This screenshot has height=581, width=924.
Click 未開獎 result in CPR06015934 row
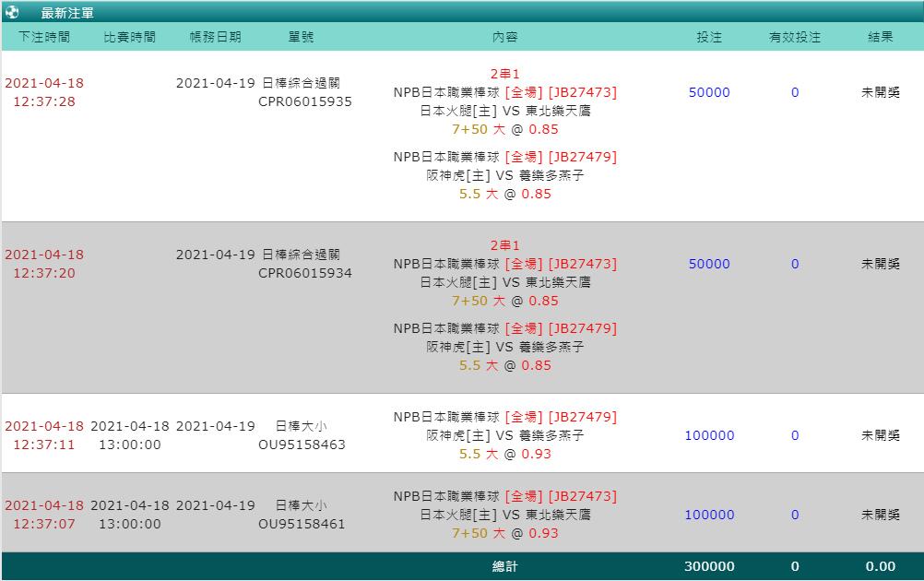(881, 264)
